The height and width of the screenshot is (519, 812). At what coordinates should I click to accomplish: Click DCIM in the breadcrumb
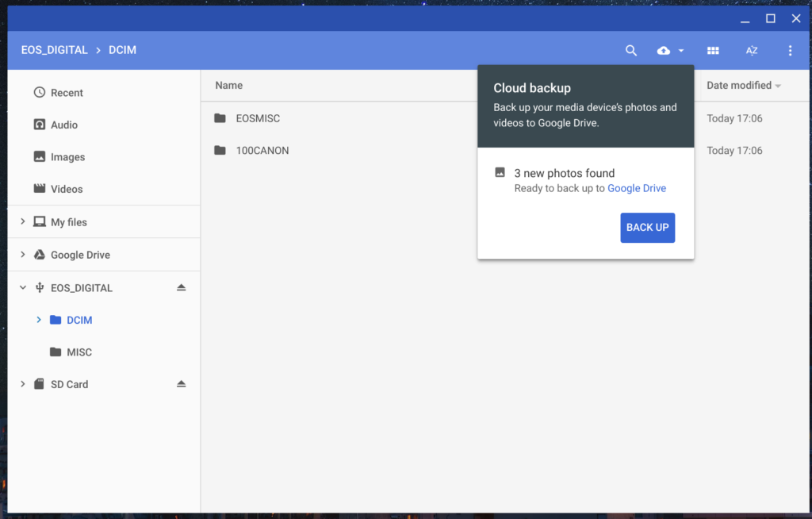pyautogui.click(x=122, y=50)
